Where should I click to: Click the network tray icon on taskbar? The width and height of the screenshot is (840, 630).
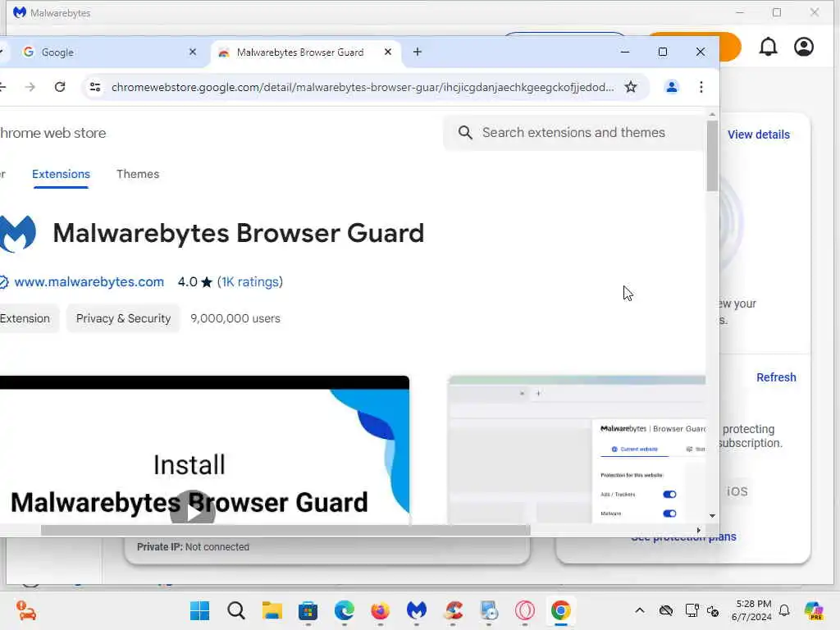click(x=692, y=610)
